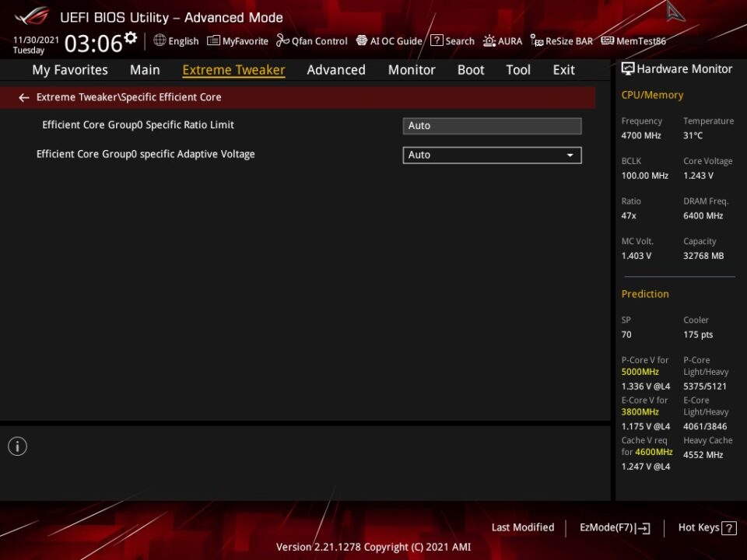Click the settings gear beside the clock
The height and width of the screenshot is (560, 747).
131,38
